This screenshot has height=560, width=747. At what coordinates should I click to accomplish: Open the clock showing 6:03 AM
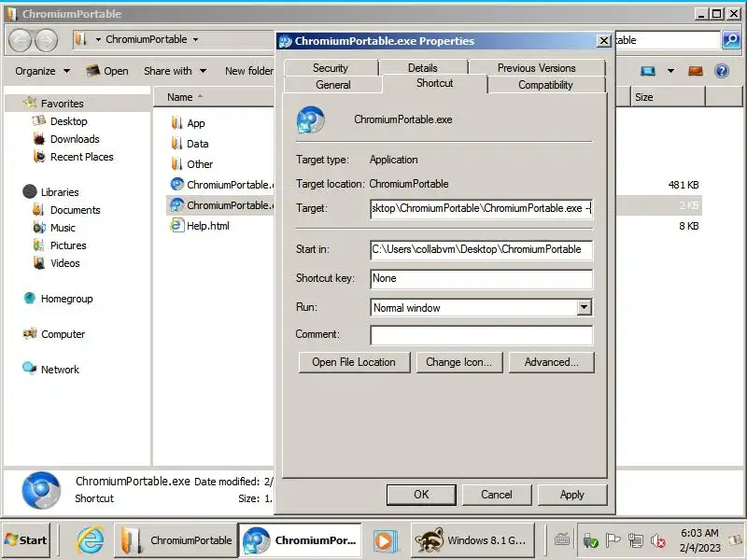click(699, 540)
